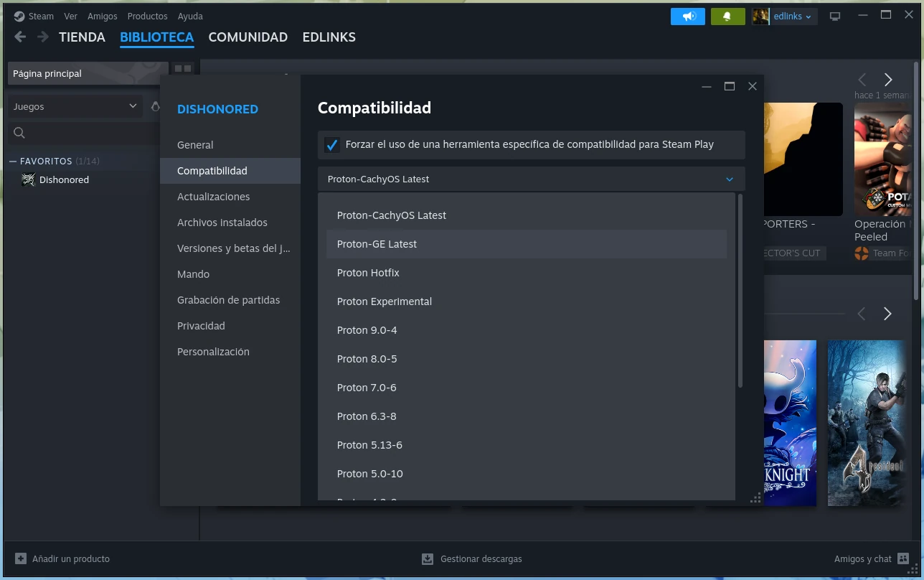Viewport: 924px width, 580px height.
Task: Switch to the TIENDA tab
Action: [x=82, y=37]
